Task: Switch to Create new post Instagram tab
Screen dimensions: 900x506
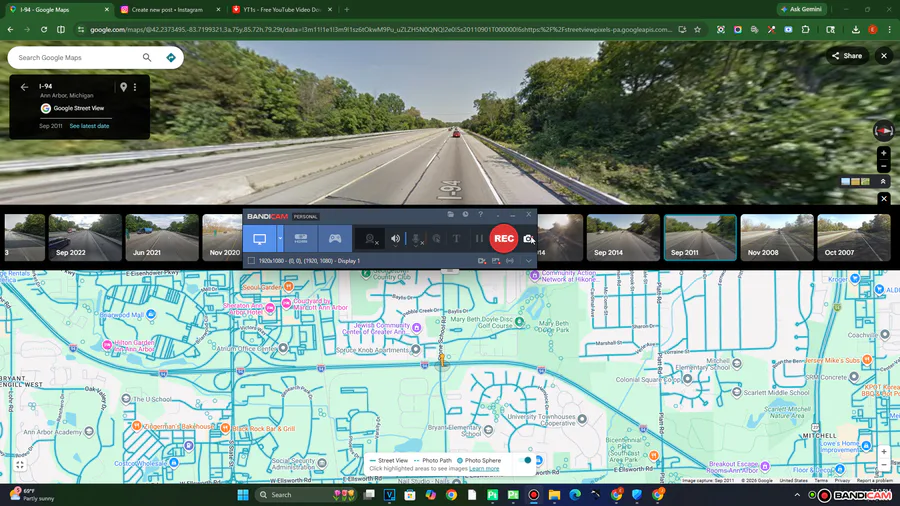Action: [170, 10]
